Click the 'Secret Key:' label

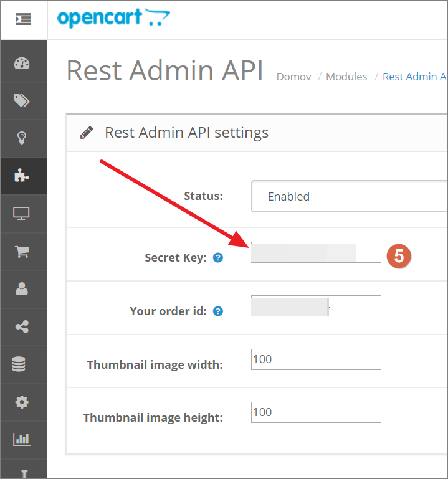pos(176,258)
